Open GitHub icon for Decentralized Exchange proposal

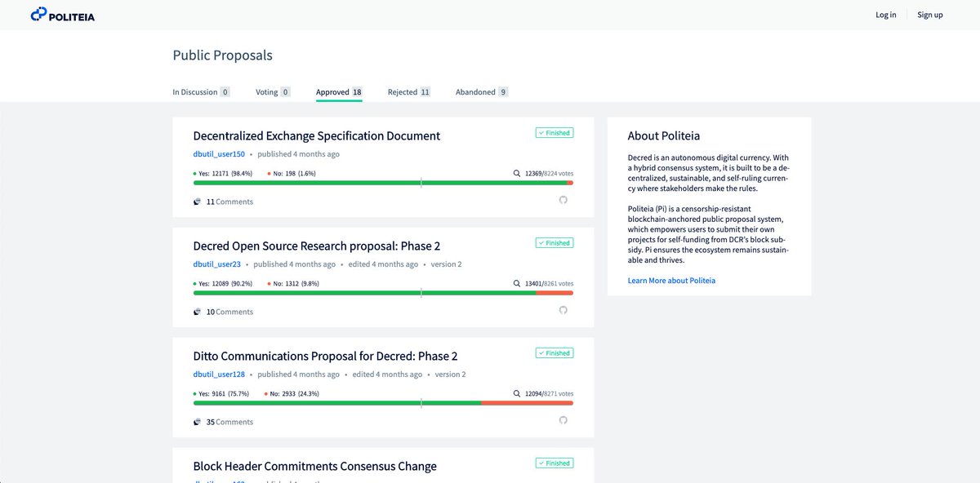(x=563, y=200)
